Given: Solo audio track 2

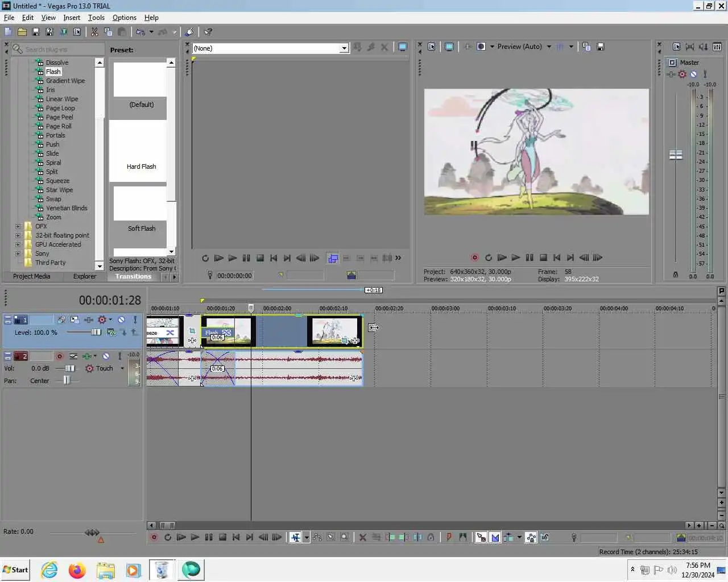Looking at the screenshot, I should tap(119, 356).
